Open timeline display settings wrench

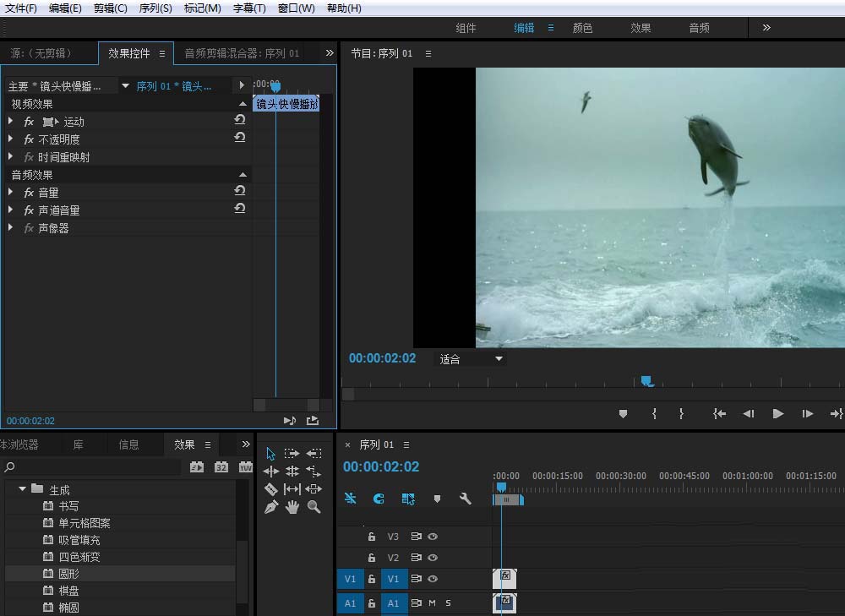tap(465, 499)
